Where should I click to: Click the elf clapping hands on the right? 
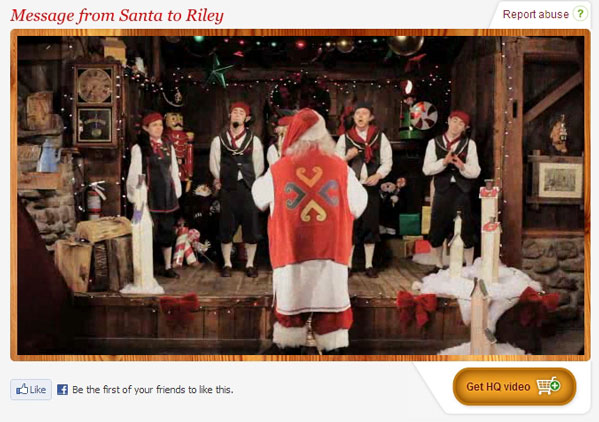point(452,187)
